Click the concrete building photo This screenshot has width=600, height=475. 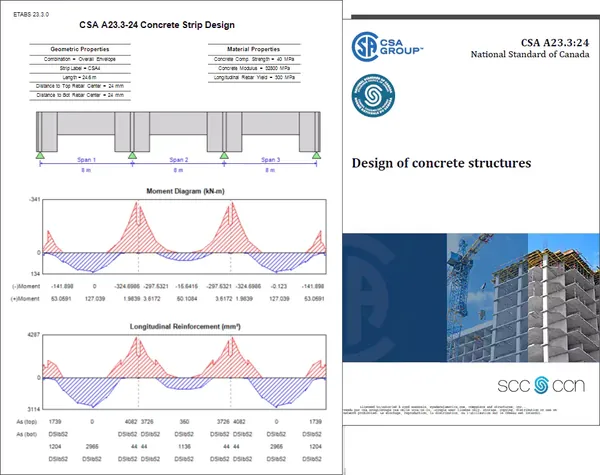[564, 297]
